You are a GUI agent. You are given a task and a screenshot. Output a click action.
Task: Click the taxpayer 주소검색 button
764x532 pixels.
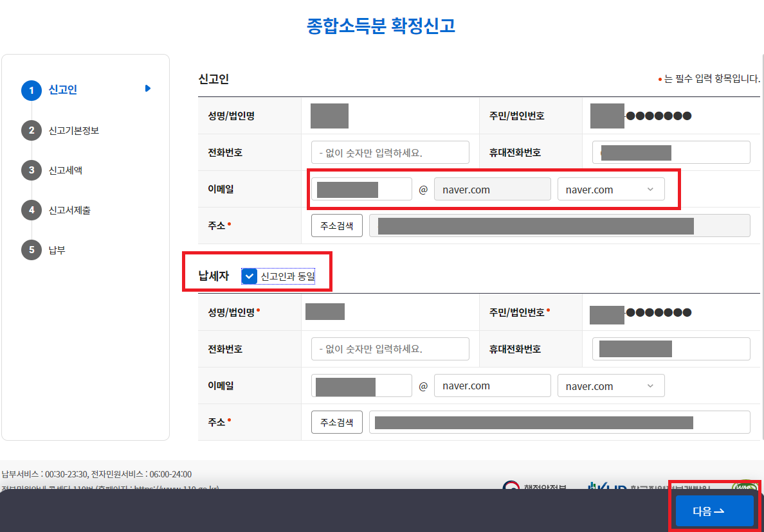point(336,422)
